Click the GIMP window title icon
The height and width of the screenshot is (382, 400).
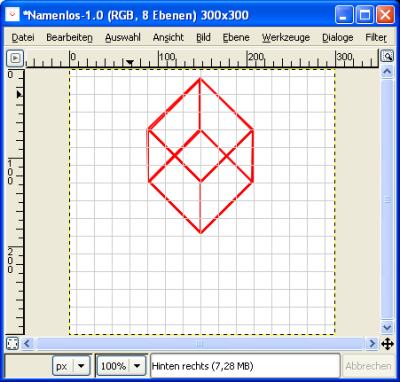tap(13, 15)
